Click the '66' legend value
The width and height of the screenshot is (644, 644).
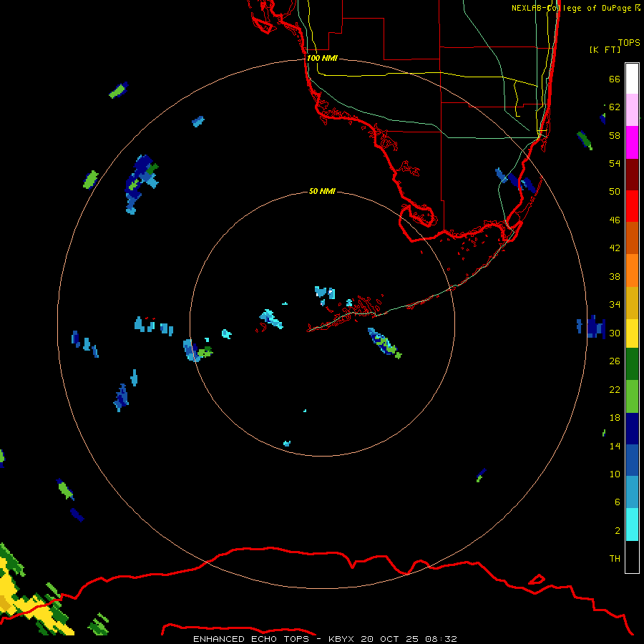[x=615, y=79]
